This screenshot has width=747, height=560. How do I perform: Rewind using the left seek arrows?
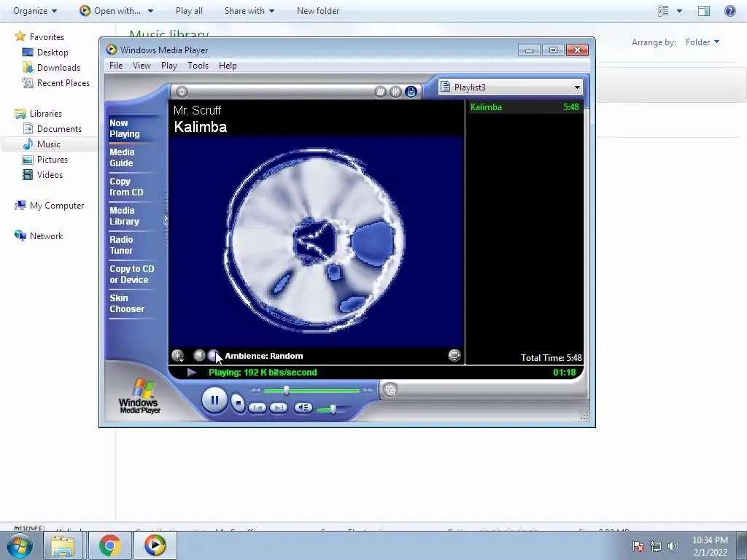click(x=256, y=391)
